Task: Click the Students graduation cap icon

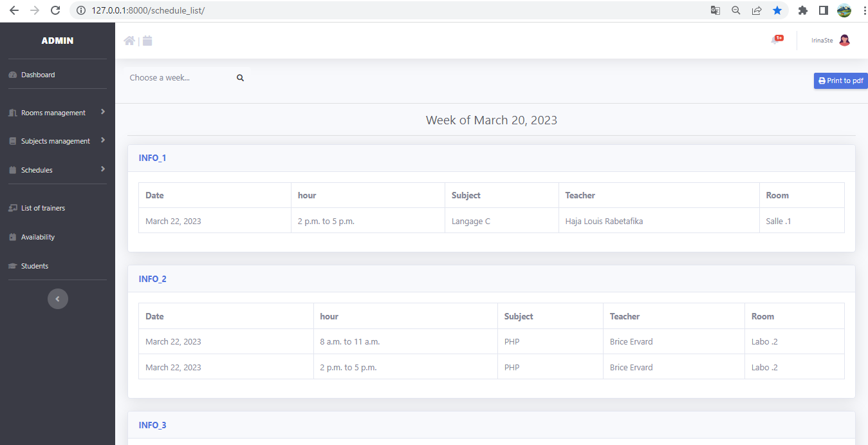Action: [12, 266]
